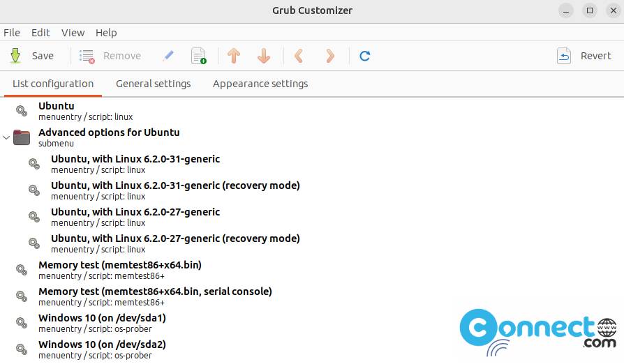Screen dimensions: 624x364
Task: Close the Grub Customizer window
Action: tap(614, 10)
